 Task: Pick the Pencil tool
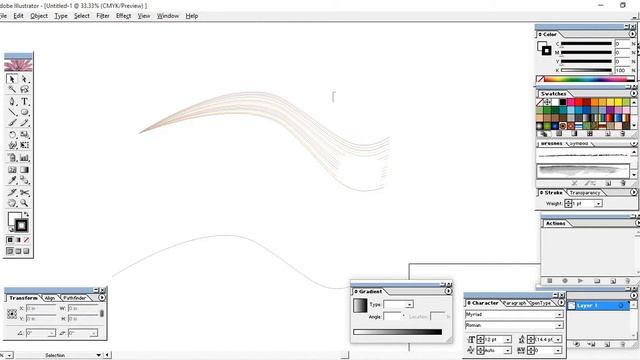click(x=24, y=122)
